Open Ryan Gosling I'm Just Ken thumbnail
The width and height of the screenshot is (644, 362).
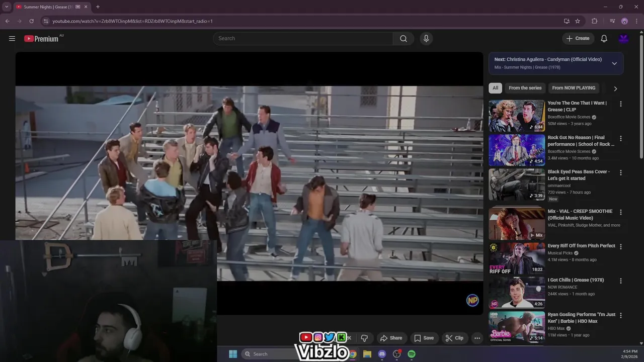click(517, 327)
